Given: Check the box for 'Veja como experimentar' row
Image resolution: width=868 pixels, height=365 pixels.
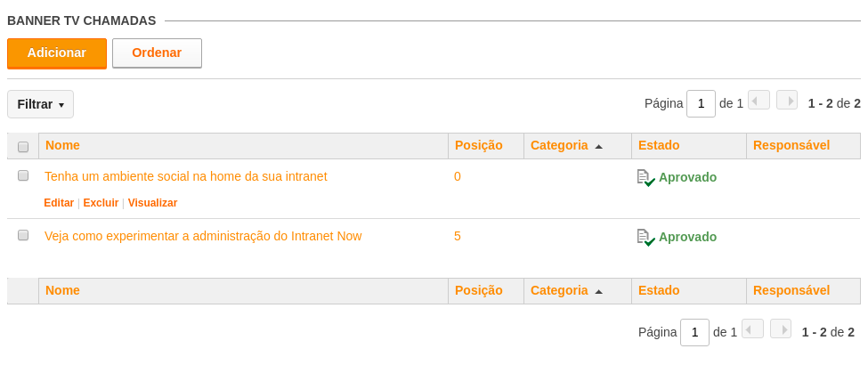Looking at the screenshot, I should (x=23, y=235).
